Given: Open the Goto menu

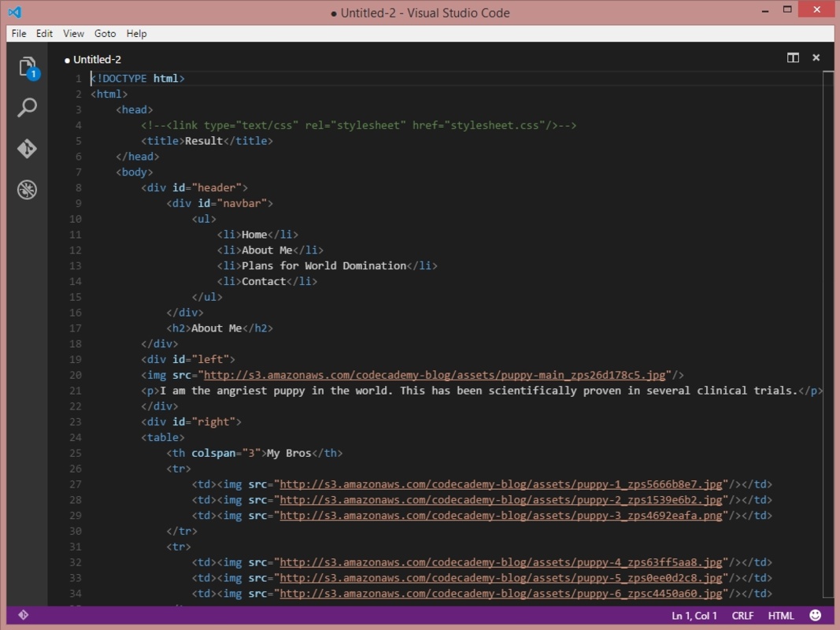Looking at the screenshot, I should (x=105, y=34).
